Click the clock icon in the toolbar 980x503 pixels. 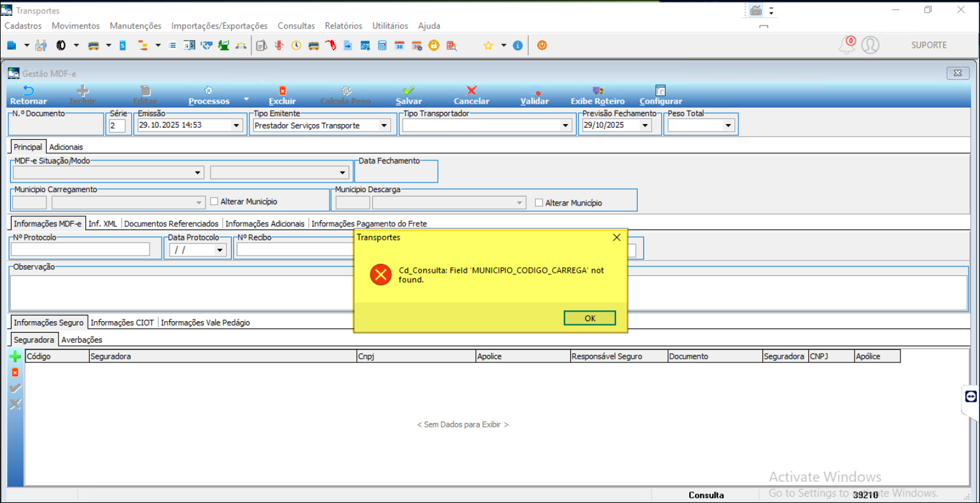click(297, 46)
